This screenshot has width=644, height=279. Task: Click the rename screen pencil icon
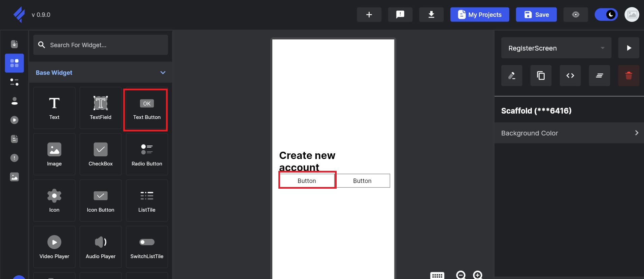(x=512, y=75)
